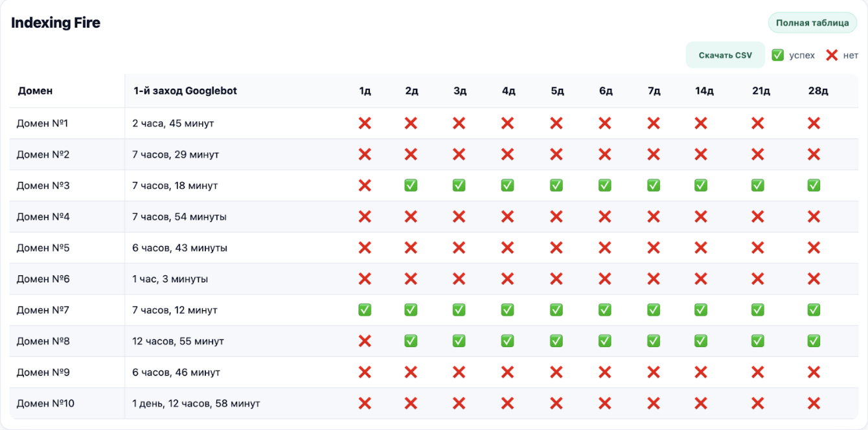868x430 pixels.
Task: Select the Домен №10 row label
Action: click(x=45, y=403)
